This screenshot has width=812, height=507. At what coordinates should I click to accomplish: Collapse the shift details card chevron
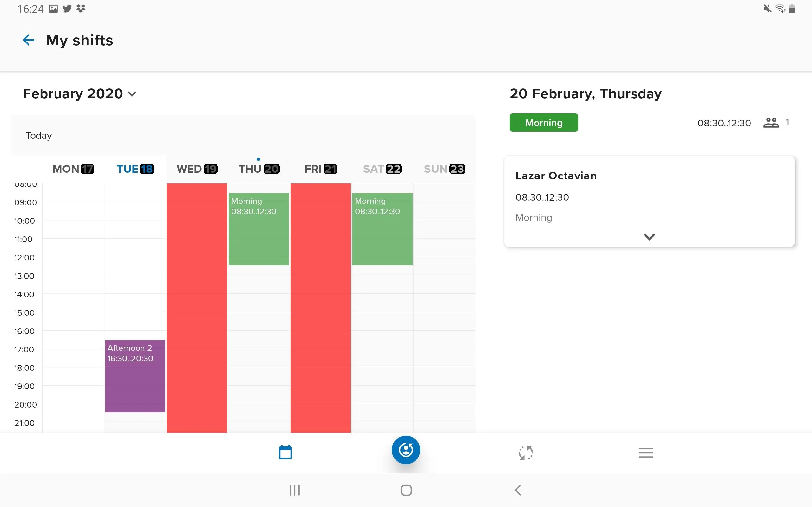(x=650, y=237)
